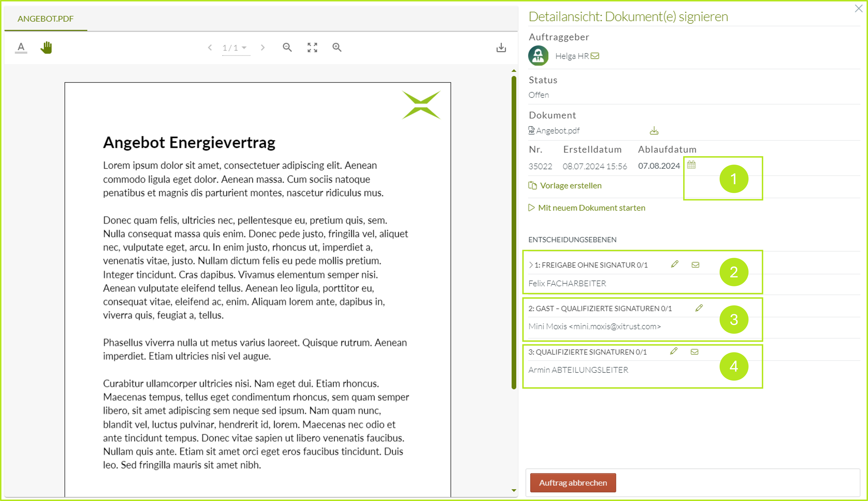This screenshot has height=501, width=868.
Task: Open the page number dropdown
Action: [x=244, y=48]
